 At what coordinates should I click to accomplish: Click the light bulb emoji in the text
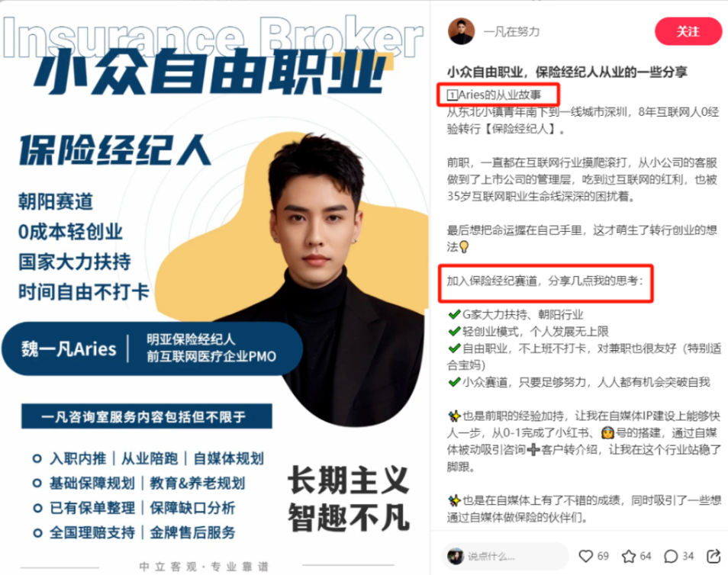464,247
